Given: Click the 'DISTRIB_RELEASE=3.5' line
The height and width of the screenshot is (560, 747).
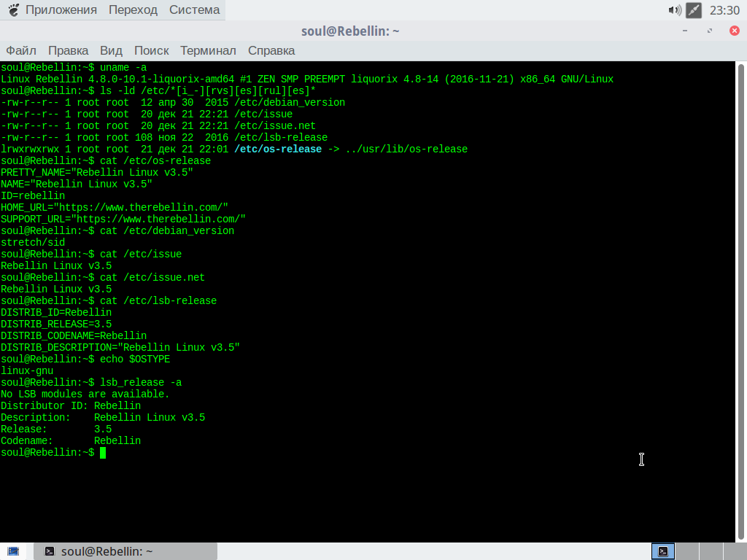Looking at the screenshot, I should tap(56, 324).
